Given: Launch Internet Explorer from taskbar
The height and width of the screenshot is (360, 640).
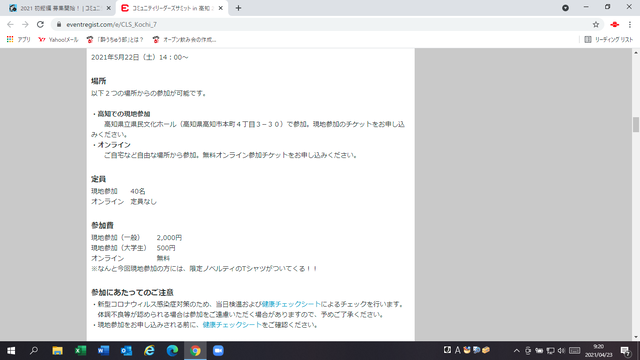Looking at the screenshot, I should tap(149, 351).
